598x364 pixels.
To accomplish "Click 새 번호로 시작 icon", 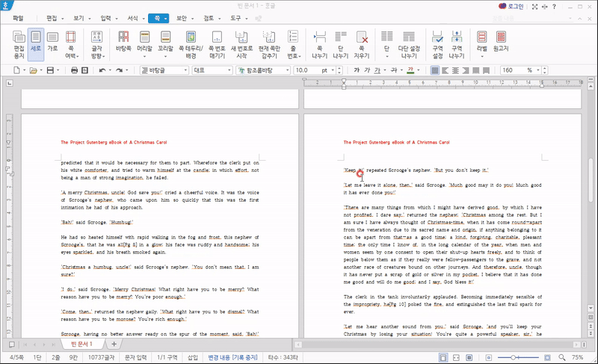I will (241, 45).
